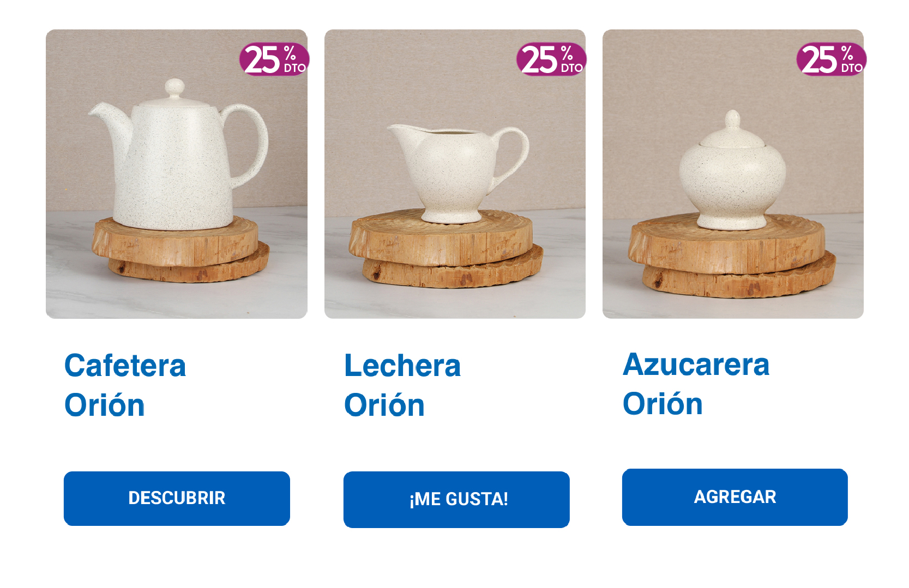Click the 25% DTO badge on Cafetera
Screen dimensions: 909x588
point(274,59)
